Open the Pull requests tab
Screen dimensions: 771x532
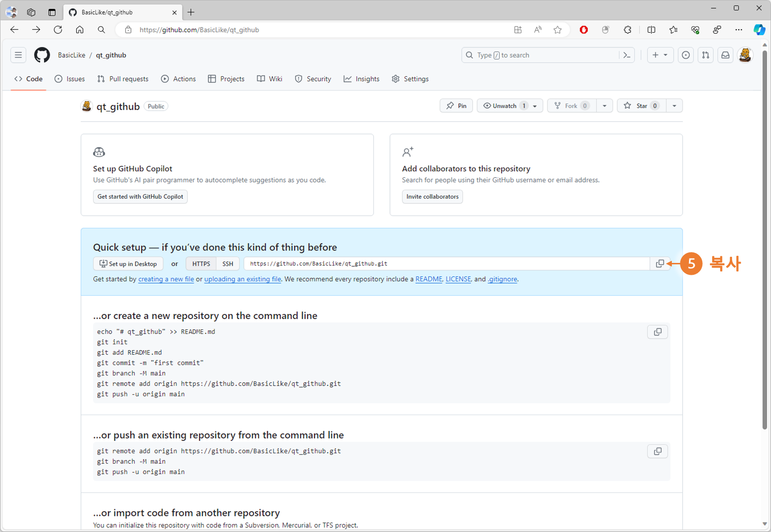click(x=123, y=79)
